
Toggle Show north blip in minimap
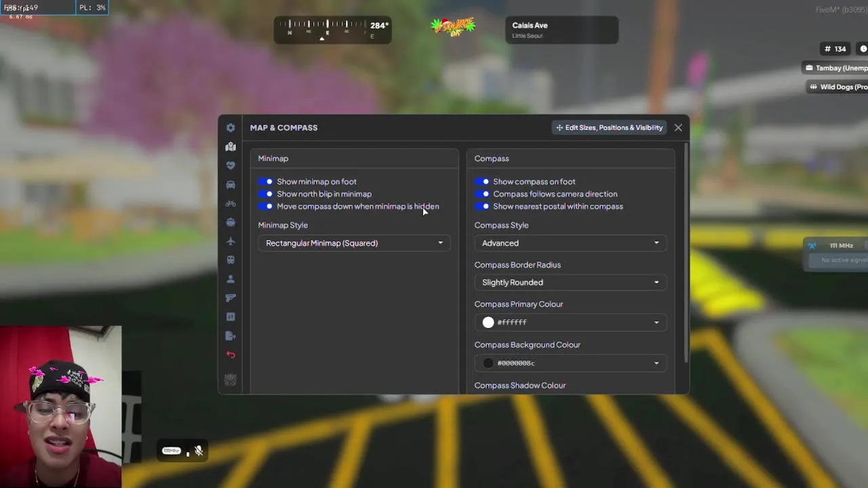tap(267, 194)
